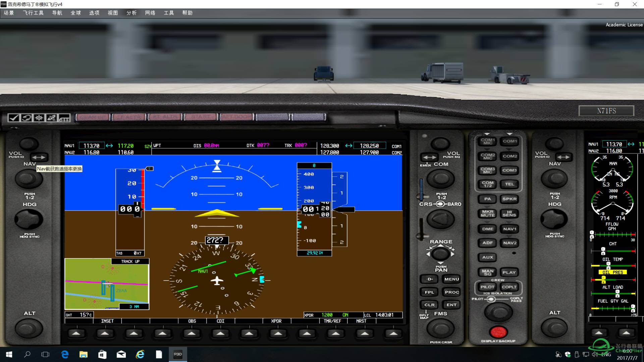Open the 导航 menu
644x362 pixels.
click(x=57, y=13)
